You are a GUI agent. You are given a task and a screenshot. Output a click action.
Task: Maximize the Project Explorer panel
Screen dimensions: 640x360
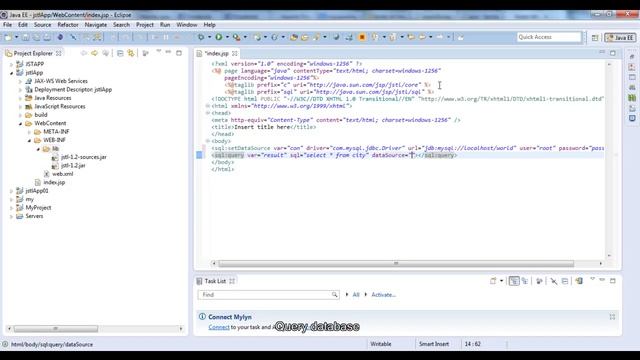(x=179, y=53)
